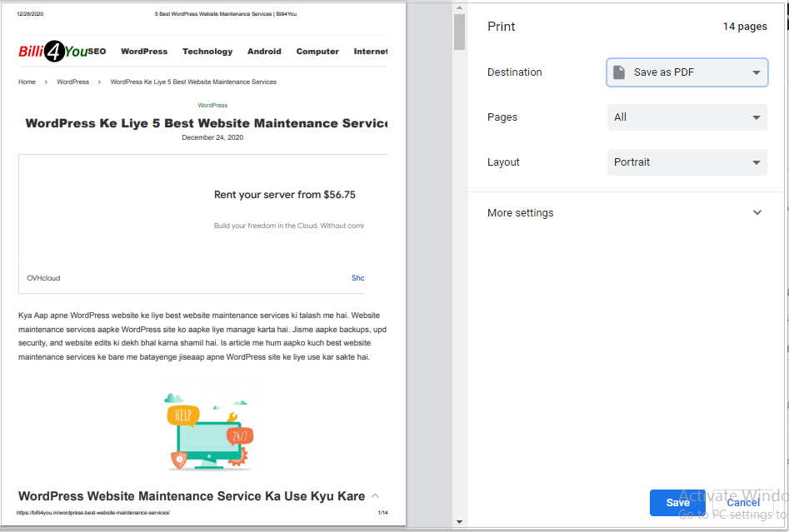Image resolution: width=789 pixels, height=532 pixels.
Task: Click the PDF document icon in Destination
Action: coord(619,72)
